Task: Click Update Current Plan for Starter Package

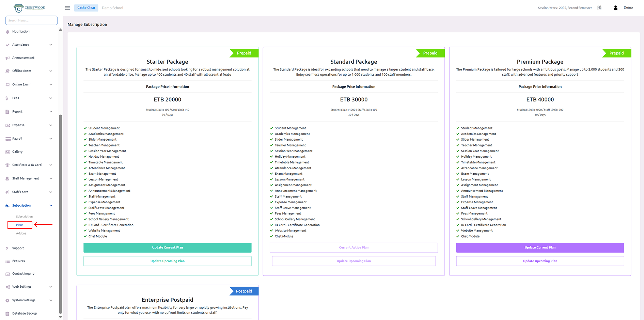Action: [167, 248]
